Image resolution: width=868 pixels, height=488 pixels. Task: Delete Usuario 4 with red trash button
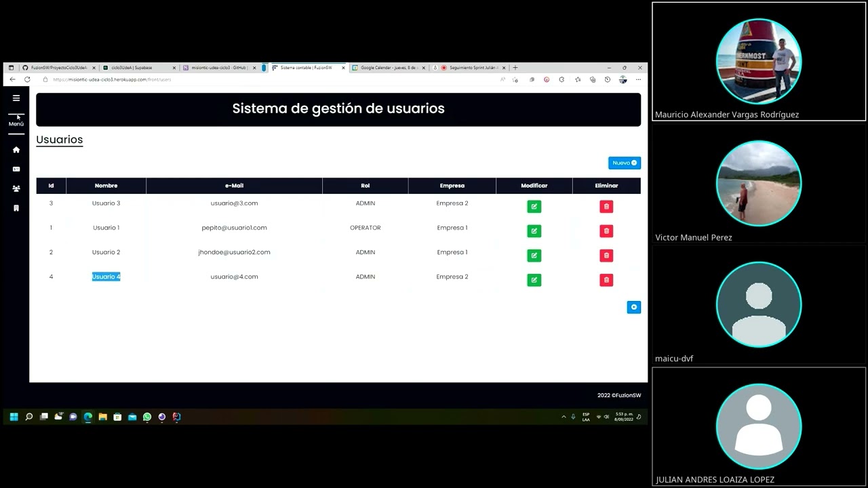point(606,280)
